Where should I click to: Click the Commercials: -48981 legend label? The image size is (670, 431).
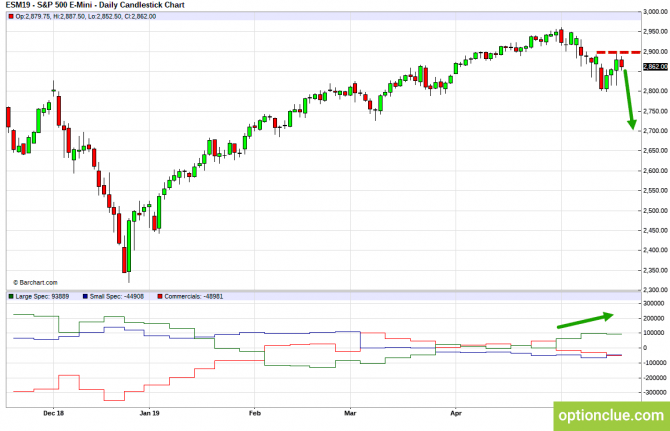[194, 296]
